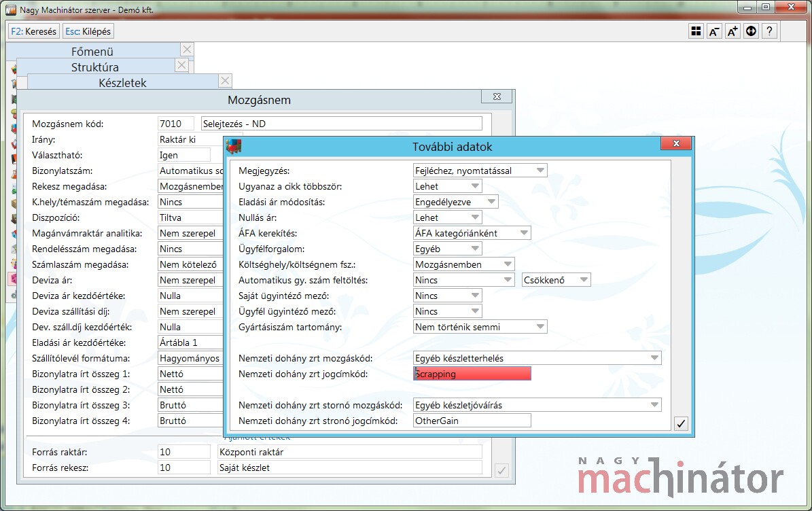Click the Központi raktár field
The width and height of the screenshot is (812, 511).
point(349,452)
